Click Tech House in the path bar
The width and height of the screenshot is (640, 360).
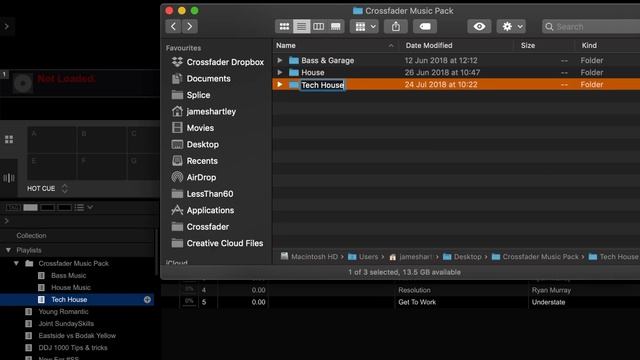pos(613,257)
